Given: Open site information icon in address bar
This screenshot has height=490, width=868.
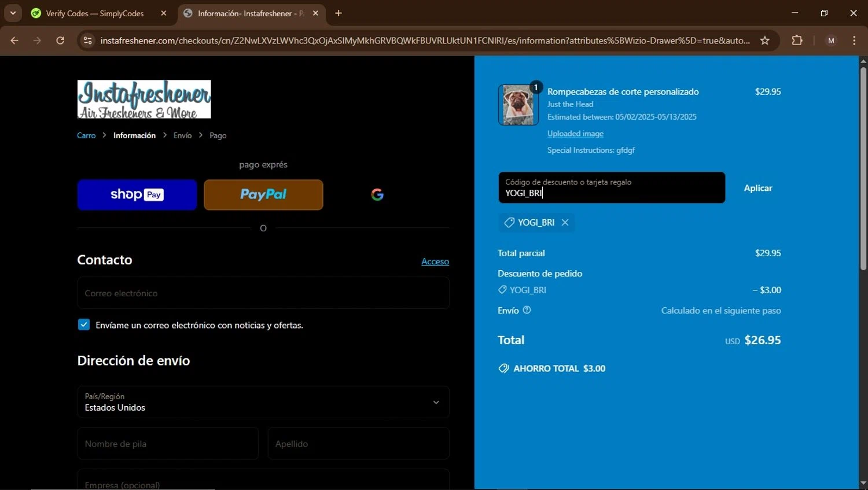Looking at the screenshot, I should click(88, 40).
